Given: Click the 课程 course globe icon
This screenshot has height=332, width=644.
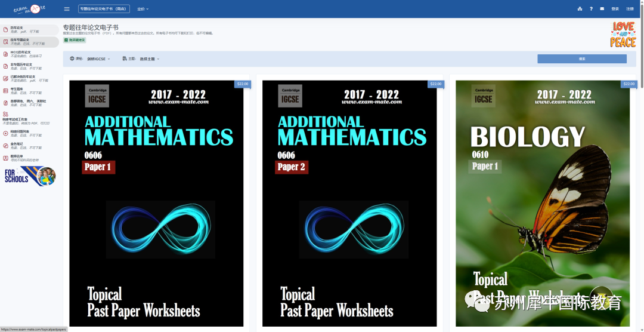Looking at the screenshot, I should point(72,59).
